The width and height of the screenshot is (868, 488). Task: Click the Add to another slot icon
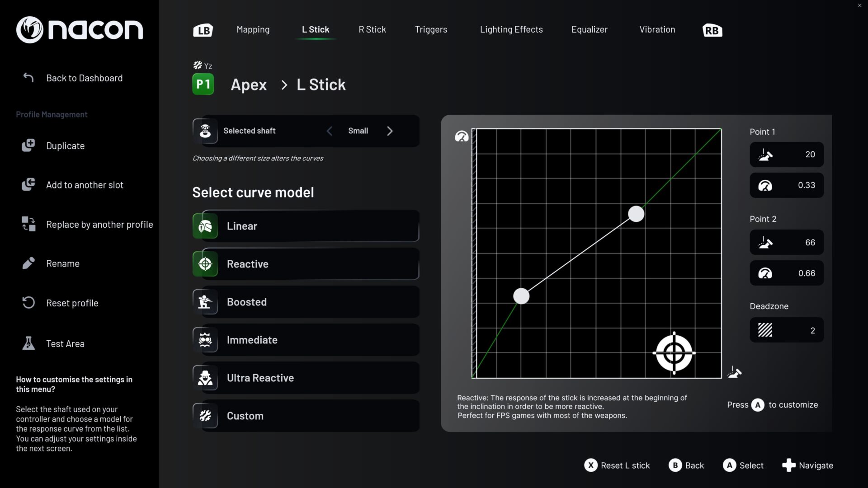(x=28, y=185)
